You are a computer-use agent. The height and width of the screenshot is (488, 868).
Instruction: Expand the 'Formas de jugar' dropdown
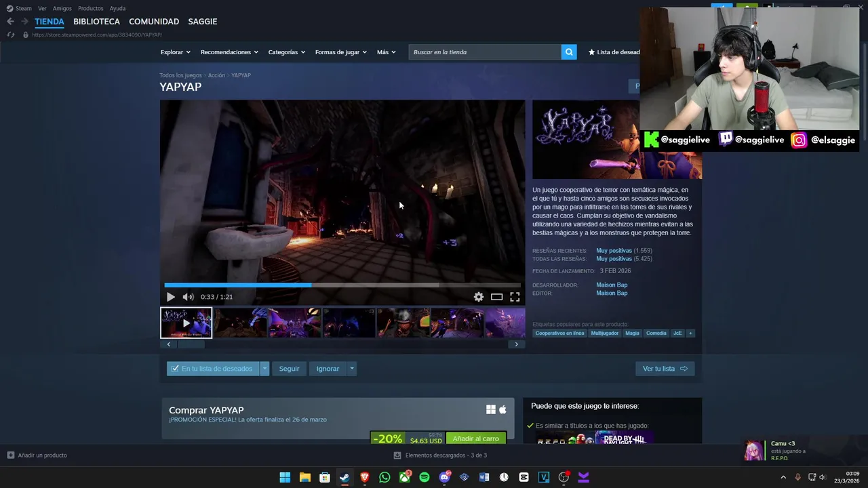340,52
